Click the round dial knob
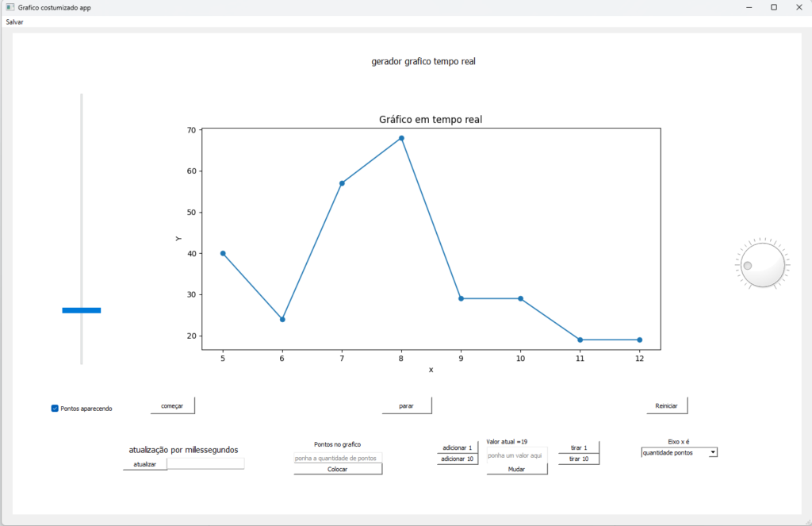Screen dimensions: 812x526 pyautogui.click(x=763, y=265)
